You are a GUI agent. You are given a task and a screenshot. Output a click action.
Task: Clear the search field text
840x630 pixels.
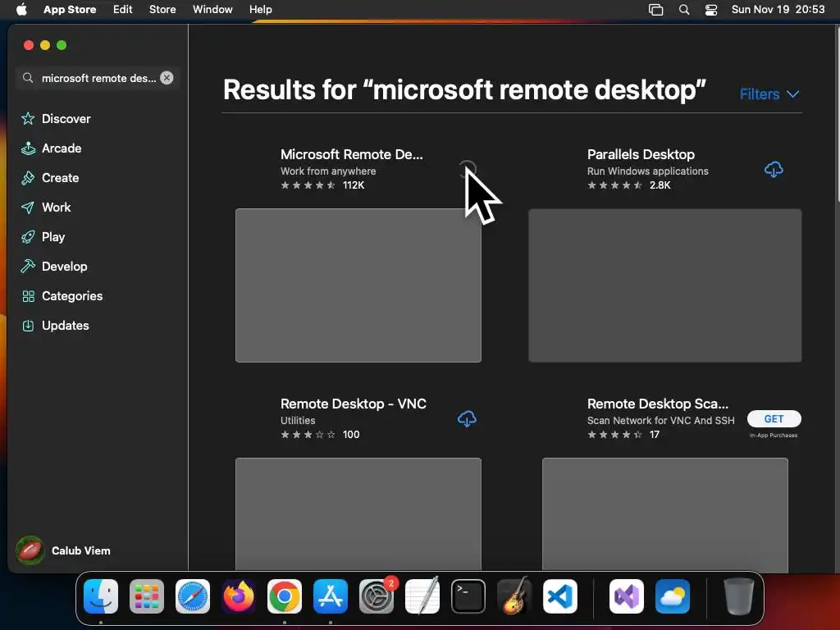[167, 78]
